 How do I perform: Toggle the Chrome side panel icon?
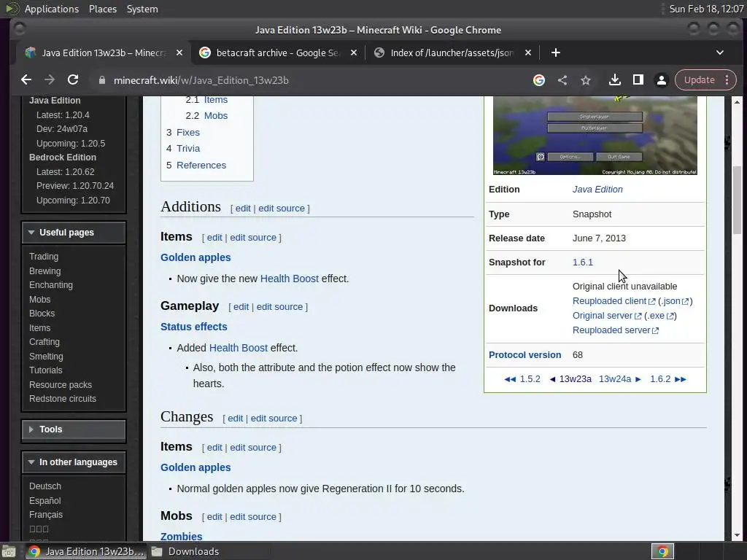(x=638, y=80)
